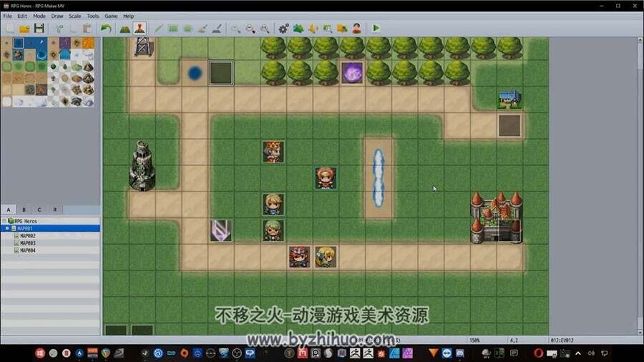Switch to tileset tab R

click(x=55, y=210)
